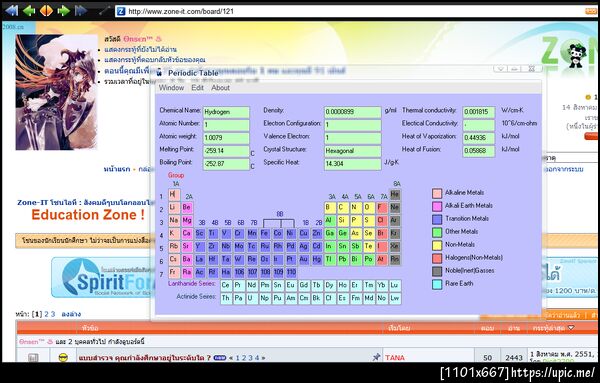The width and height of the screenshot is (600, 383).
Task: Select the Neon (Ne) element cell
Action: [x=395, y=207]
